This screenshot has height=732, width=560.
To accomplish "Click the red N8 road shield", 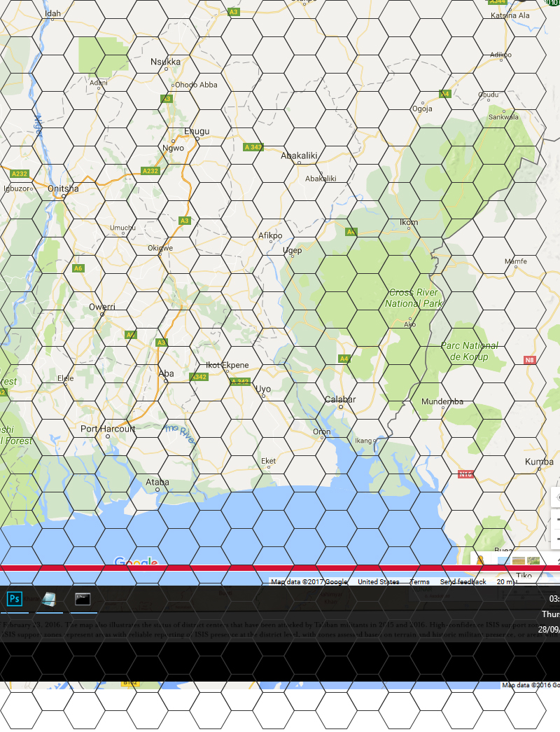I will point(529,360).
